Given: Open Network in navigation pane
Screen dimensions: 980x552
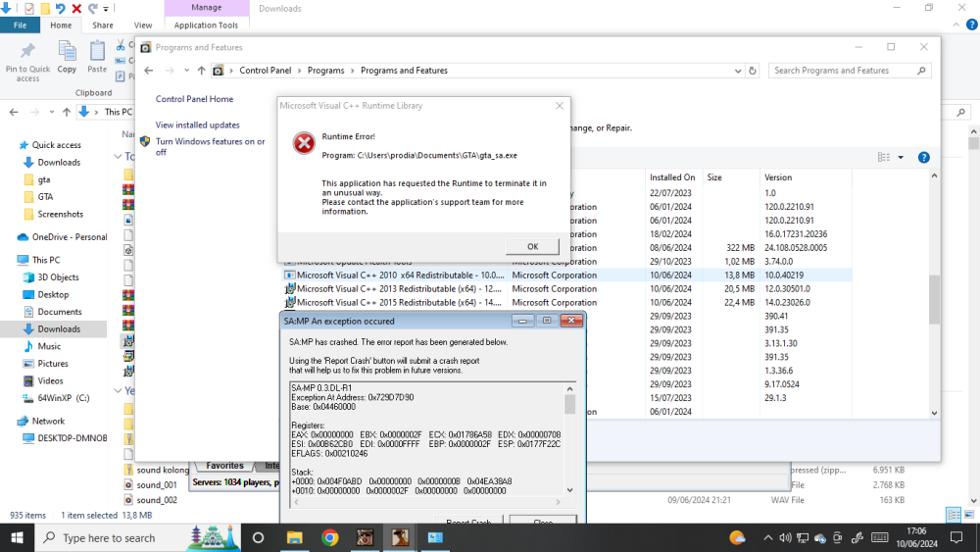Looking at the screenshot, I should point(48,422).
